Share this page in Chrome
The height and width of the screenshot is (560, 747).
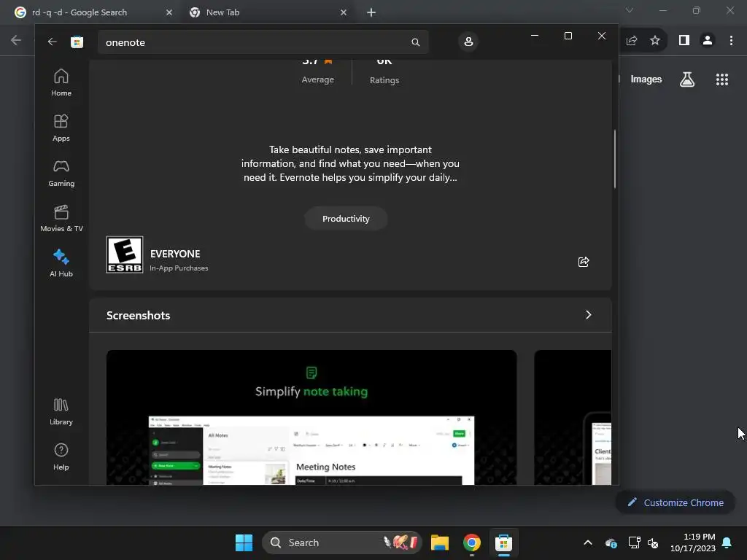632,41
